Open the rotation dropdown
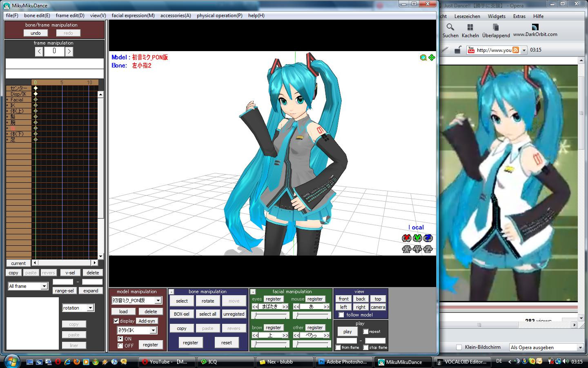The image size is (588, 368). tap(90, 308)
